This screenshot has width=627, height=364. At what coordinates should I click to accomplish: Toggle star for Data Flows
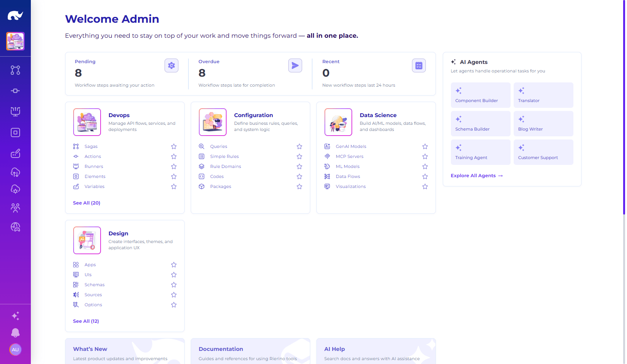425,176
